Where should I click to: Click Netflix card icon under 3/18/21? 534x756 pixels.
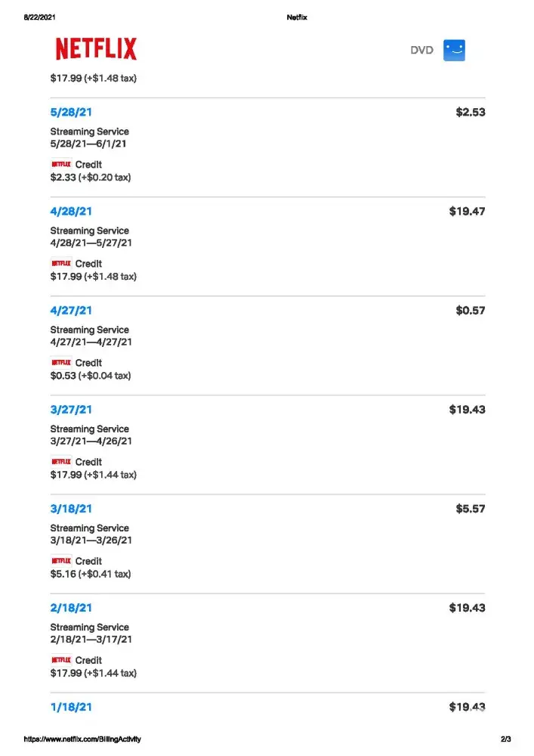(x=61, y=560)
